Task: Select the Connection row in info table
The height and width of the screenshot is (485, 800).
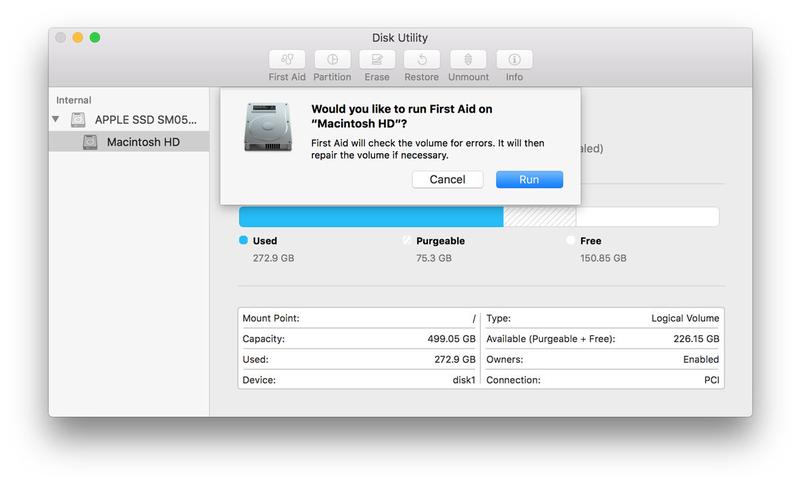Action: coord(602,380)
